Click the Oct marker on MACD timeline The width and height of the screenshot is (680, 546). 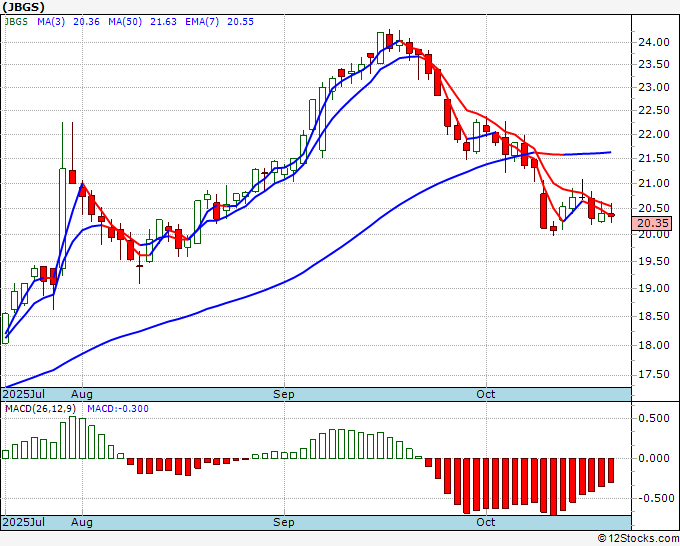[x=486, y=522]
